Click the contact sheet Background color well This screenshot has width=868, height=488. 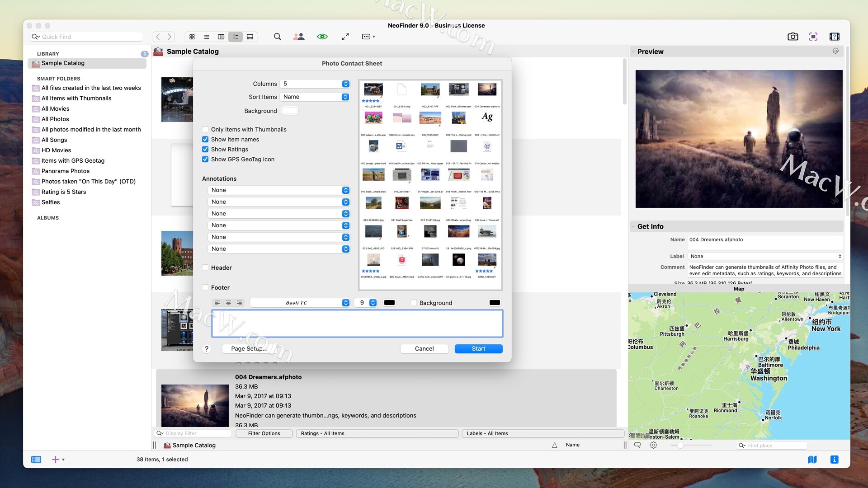click(x=289, y=111)
